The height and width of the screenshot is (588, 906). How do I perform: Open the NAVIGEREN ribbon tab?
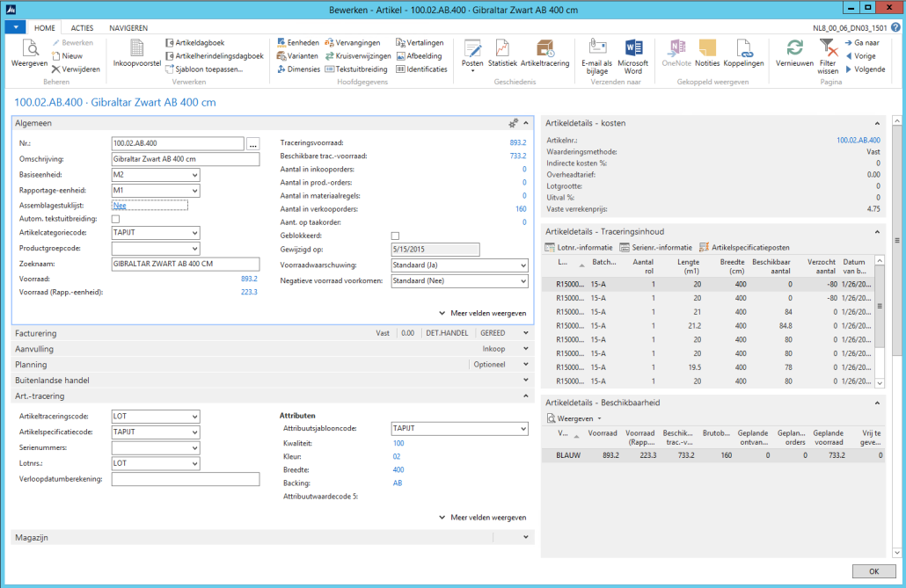(128, 28)
